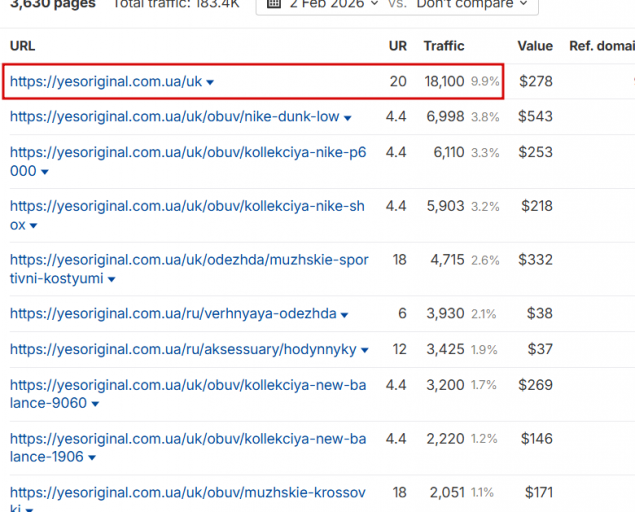
Task: Open the ru/aksessuary/hodynnyky URL link
Action: click(x=183, y=349)
